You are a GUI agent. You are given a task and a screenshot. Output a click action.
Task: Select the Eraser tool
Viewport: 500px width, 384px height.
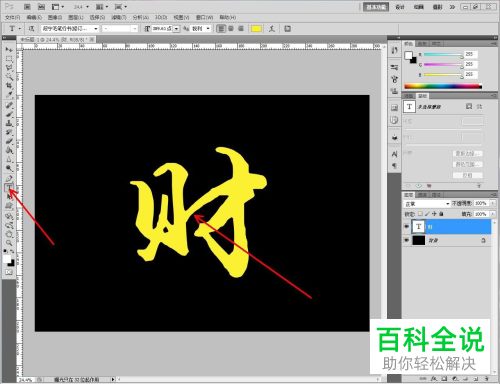9,142
